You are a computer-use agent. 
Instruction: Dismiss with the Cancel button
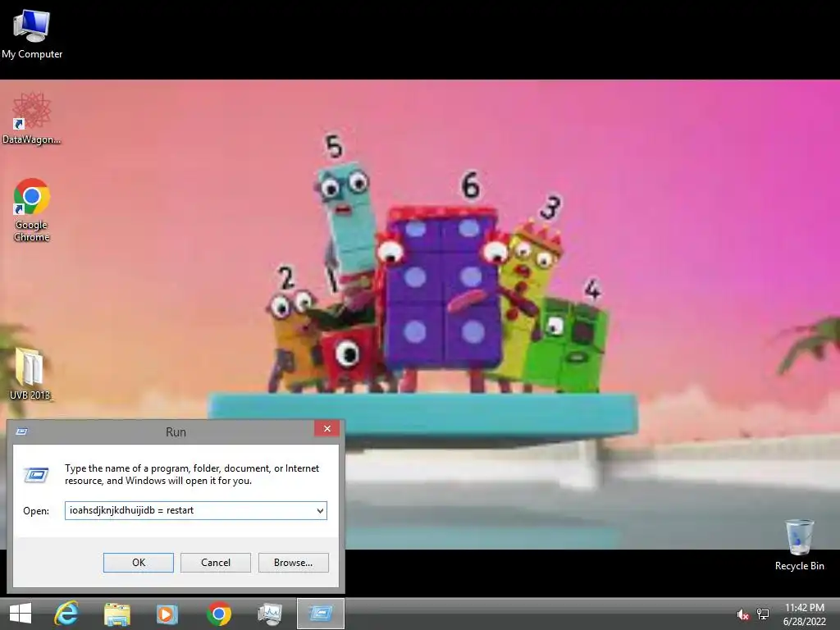(216, 563)
